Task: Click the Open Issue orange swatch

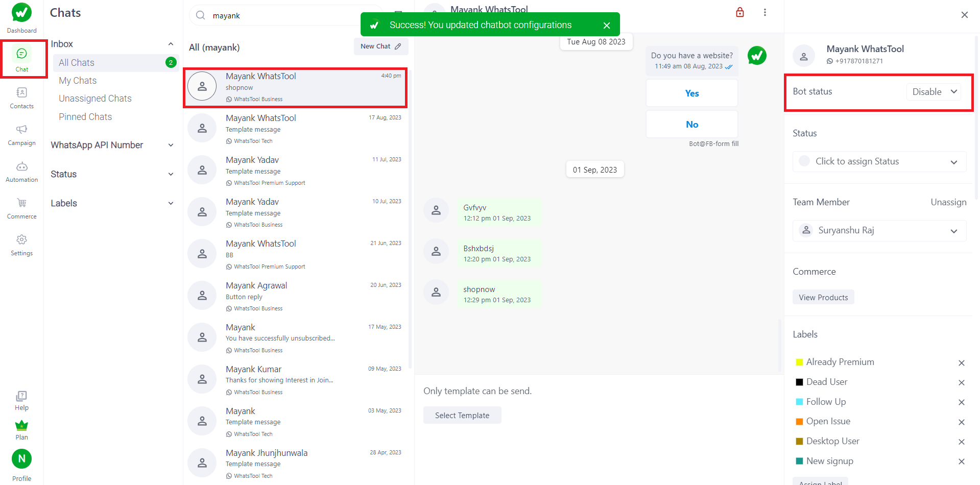Action: [800, 422]
